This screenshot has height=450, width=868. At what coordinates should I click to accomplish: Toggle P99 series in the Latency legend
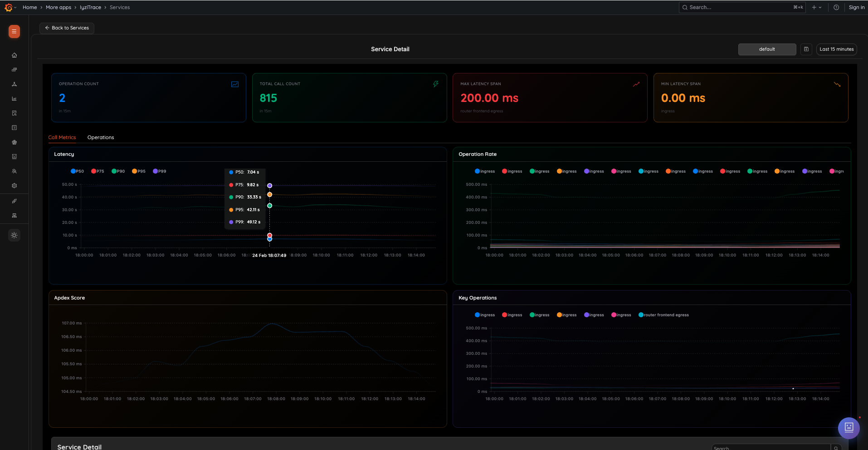pos(159,171)
